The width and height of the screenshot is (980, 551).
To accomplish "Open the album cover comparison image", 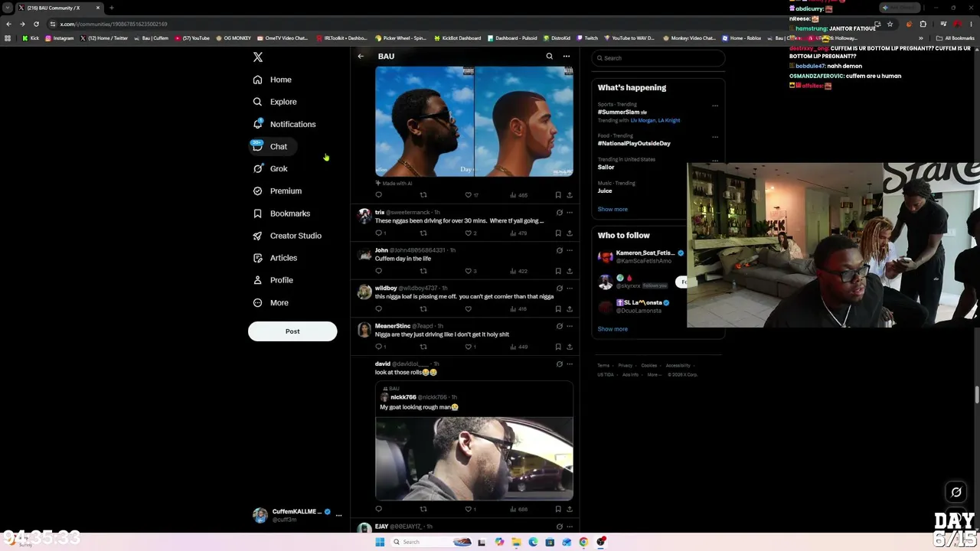I will click(474, 121).
